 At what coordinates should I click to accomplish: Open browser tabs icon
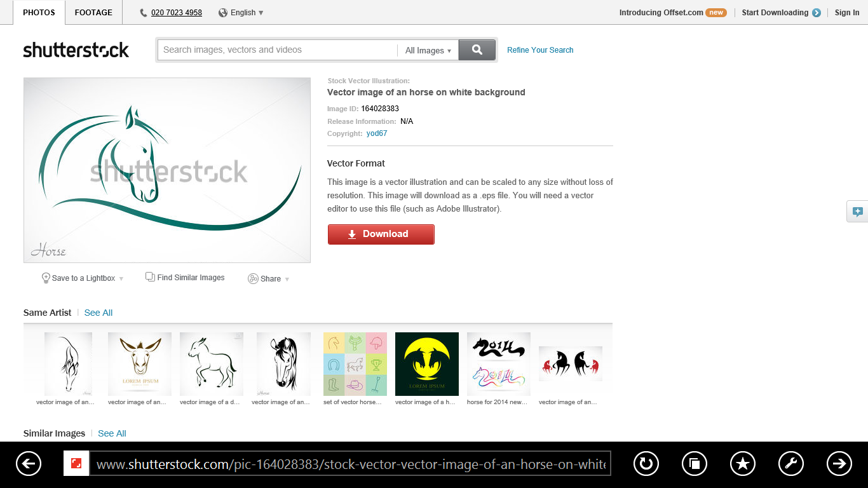pyautogui.click(x=695, y=464)
